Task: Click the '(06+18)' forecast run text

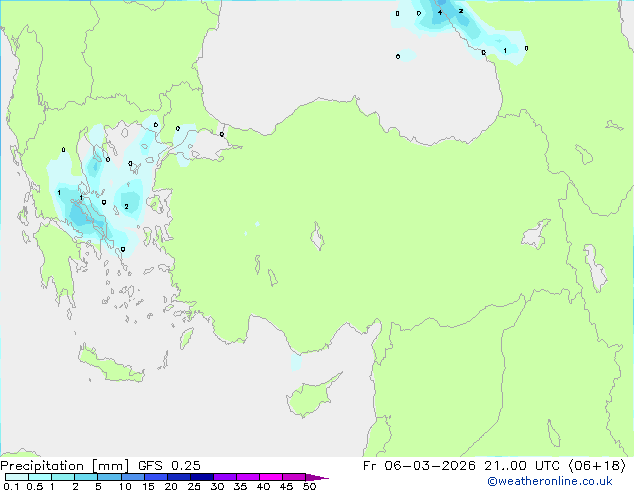Action: (x=597, y=466)
